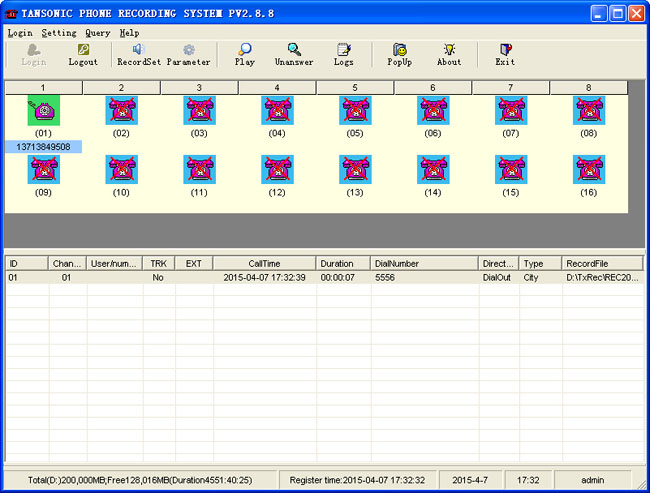Open the Setting menu
Screen dimensions: 650x493
tap(59, 33)
